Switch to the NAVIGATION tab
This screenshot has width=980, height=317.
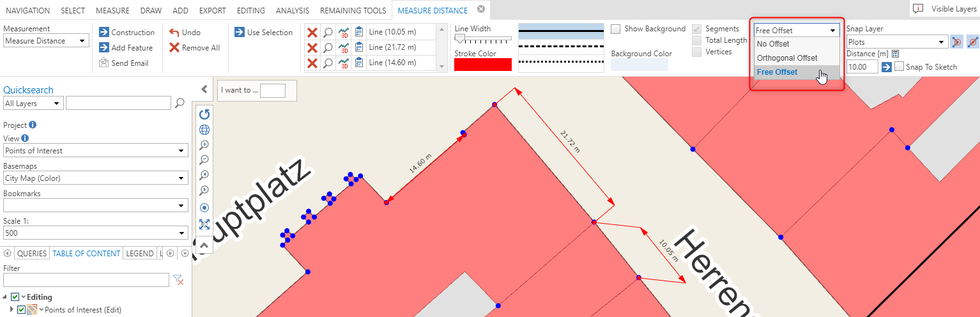[27, 11]
